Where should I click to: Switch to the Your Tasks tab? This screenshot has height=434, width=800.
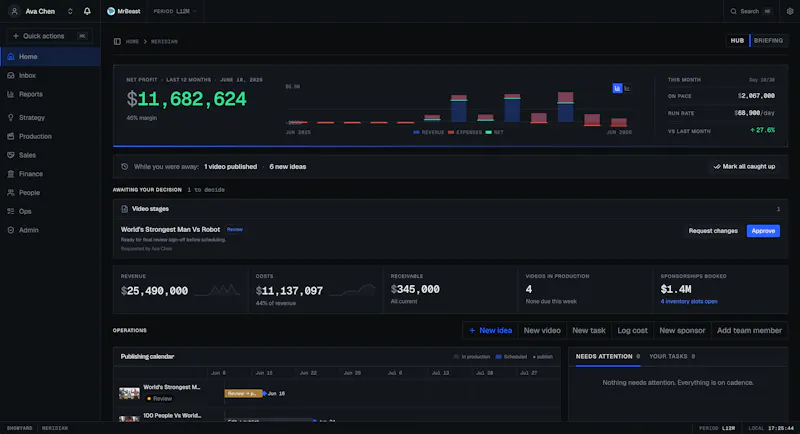(x=672, y=356)
